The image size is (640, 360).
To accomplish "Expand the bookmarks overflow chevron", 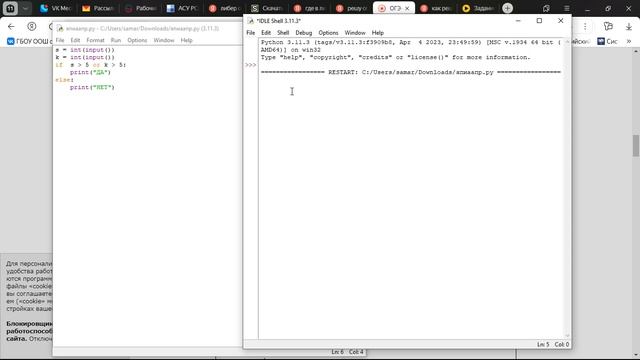I will click(x=629, y=41).
